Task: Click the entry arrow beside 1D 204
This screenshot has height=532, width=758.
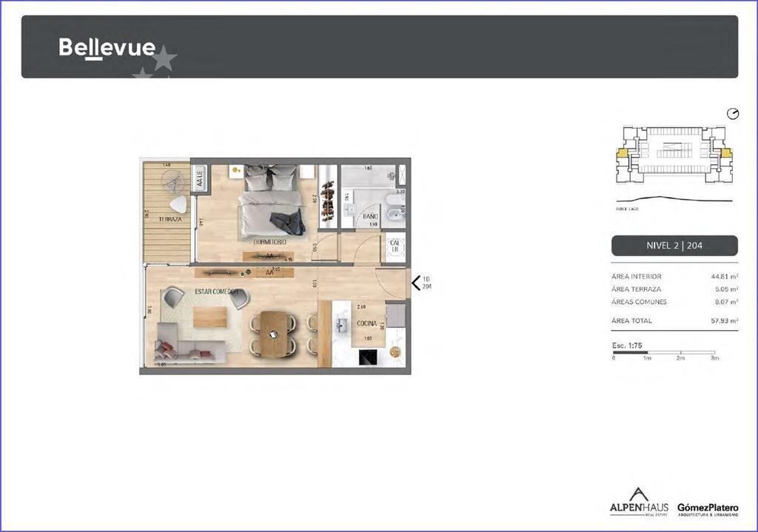Action: point(416,283)
